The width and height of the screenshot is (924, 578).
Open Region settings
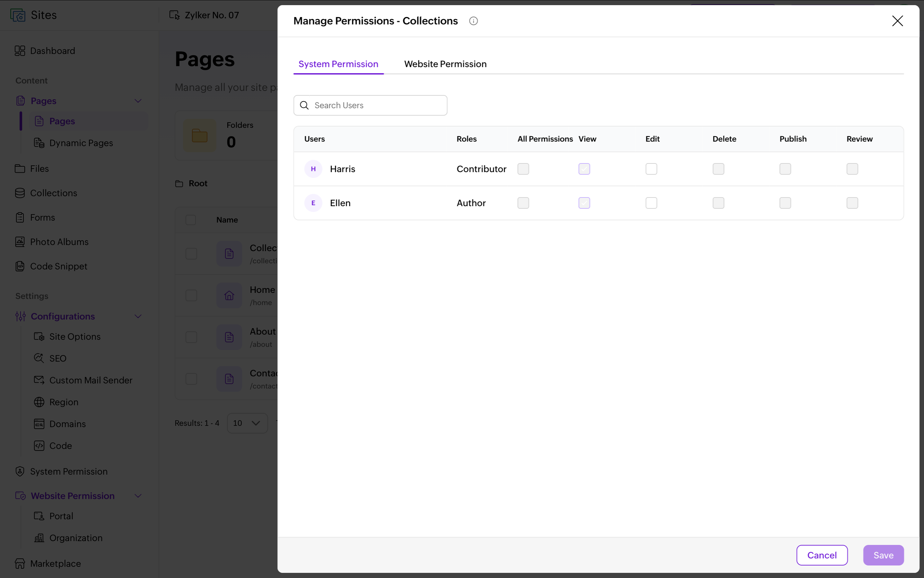(56, 402)
